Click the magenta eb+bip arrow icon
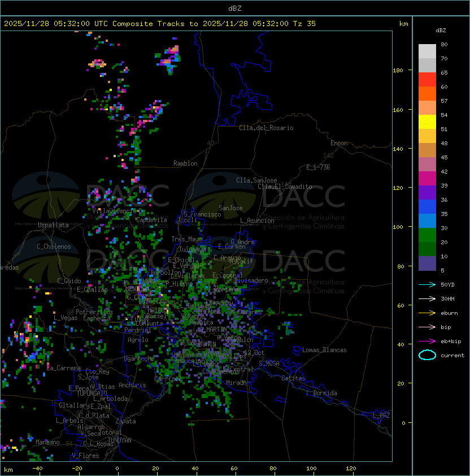 pos(427,341)
